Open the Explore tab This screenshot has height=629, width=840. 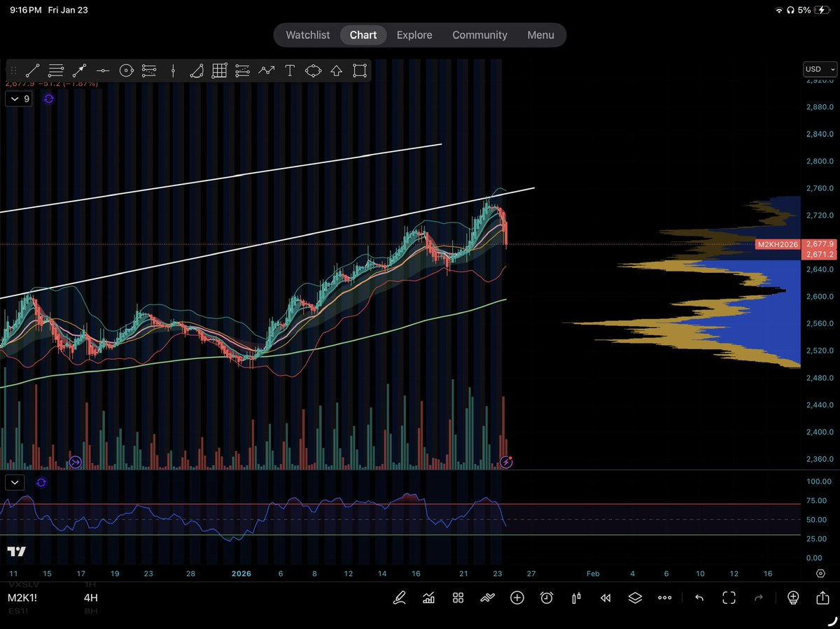coord(414,35)
